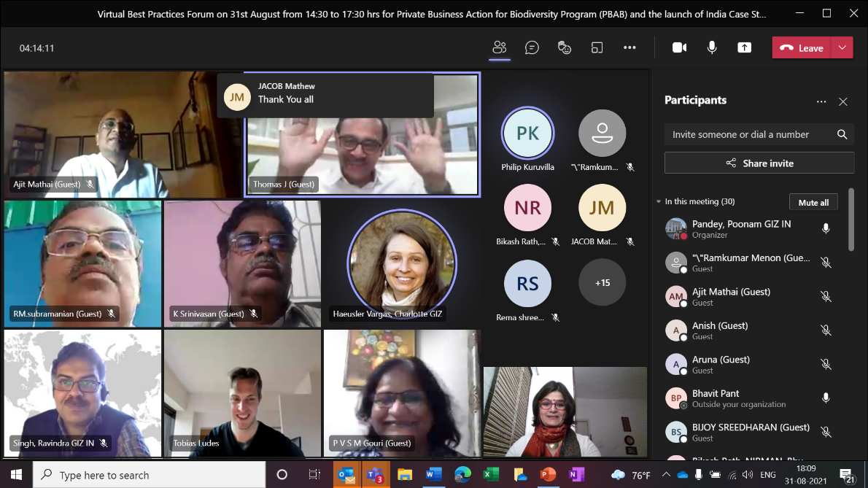The width and height of the screenshot is (868, 488).
Task: Open the Show participants icon
Action: (x=499, y=47)
